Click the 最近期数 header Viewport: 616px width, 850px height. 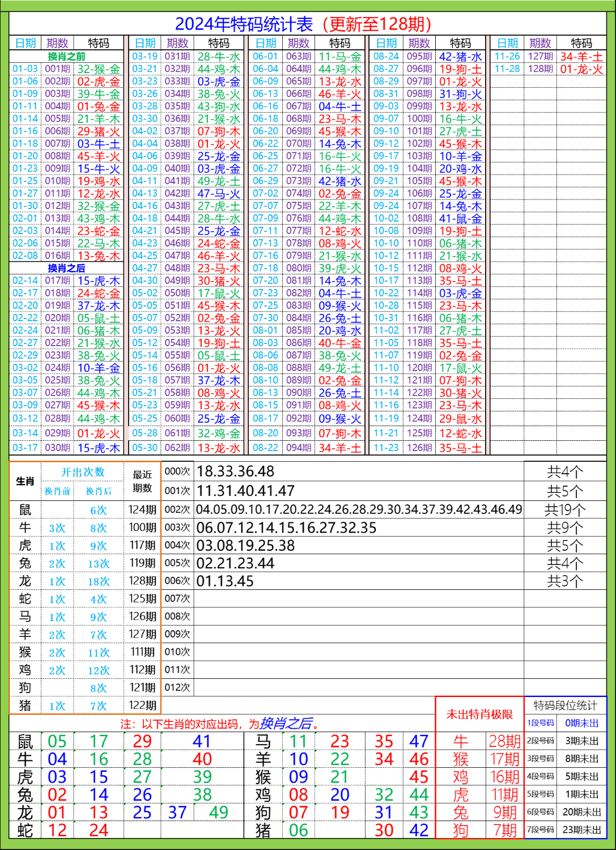(142, 482)
